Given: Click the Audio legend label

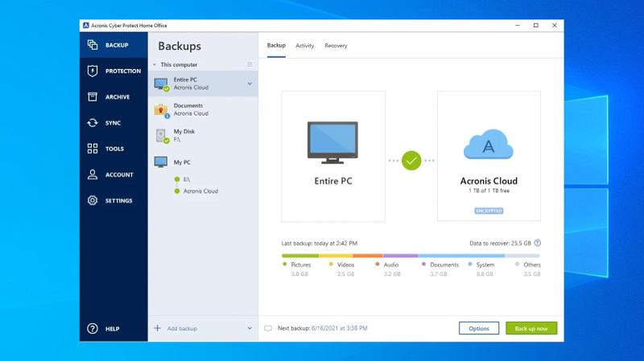Looking at the screenshot, I should tap(391, 265).
